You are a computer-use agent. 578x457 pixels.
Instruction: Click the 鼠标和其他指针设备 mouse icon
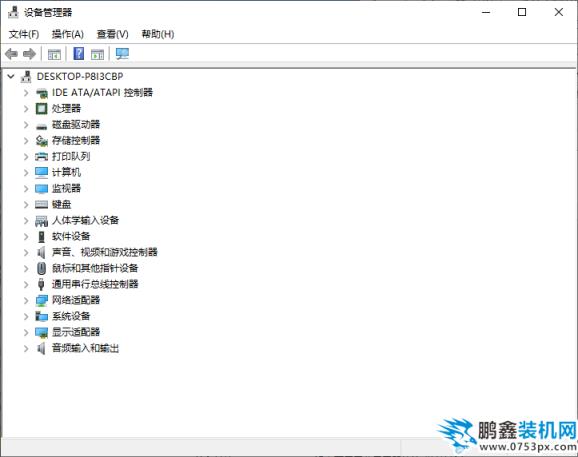point(41,268)
